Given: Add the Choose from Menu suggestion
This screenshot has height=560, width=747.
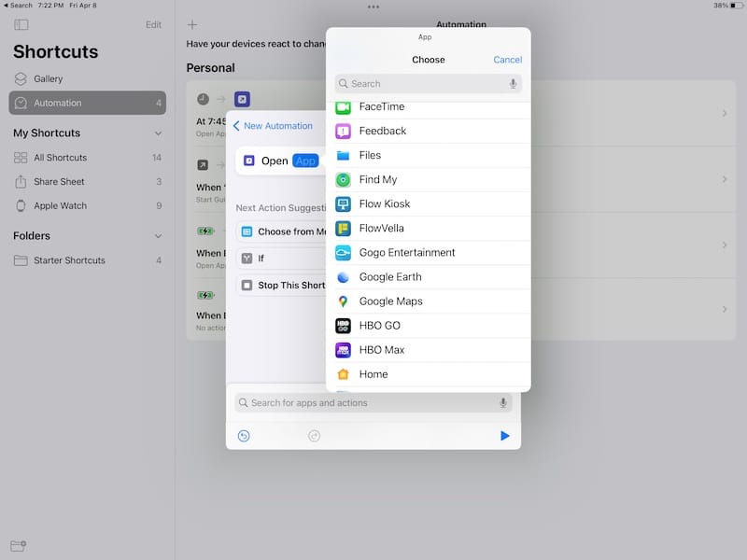Looking at the screenshot, I should point(281,231).
